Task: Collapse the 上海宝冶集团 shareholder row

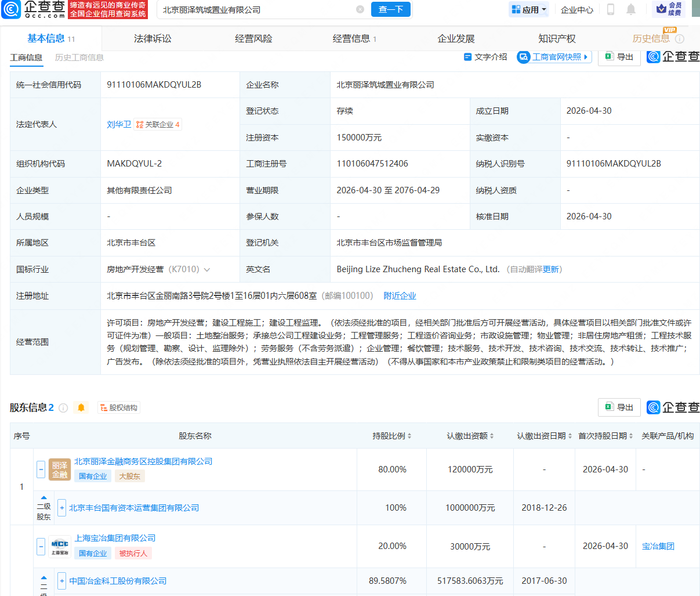Action: [41, 546]
